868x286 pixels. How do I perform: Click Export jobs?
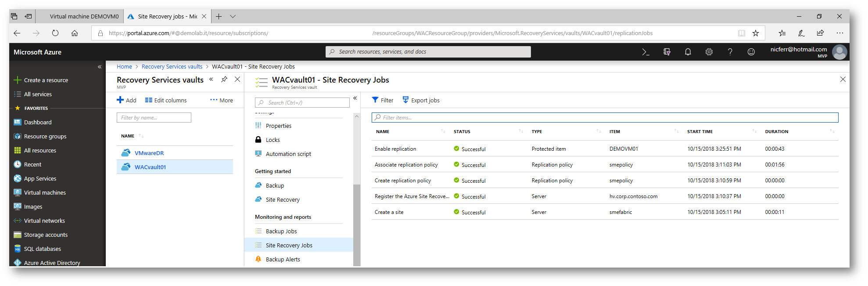point(421,100)
